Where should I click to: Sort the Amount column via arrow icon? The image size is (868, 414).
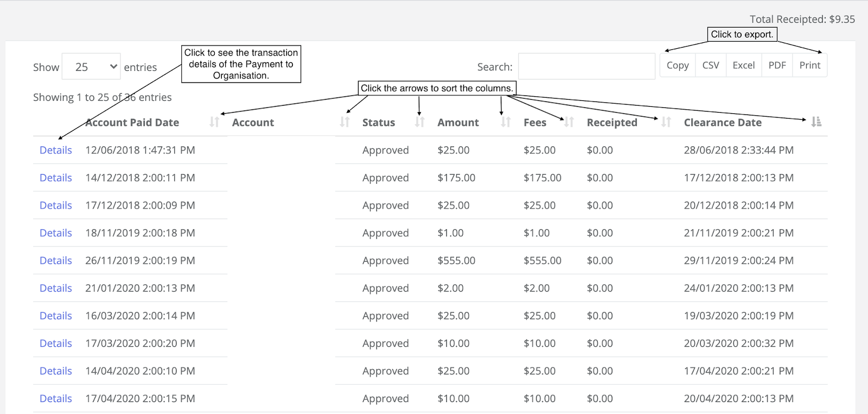point(506,122)
